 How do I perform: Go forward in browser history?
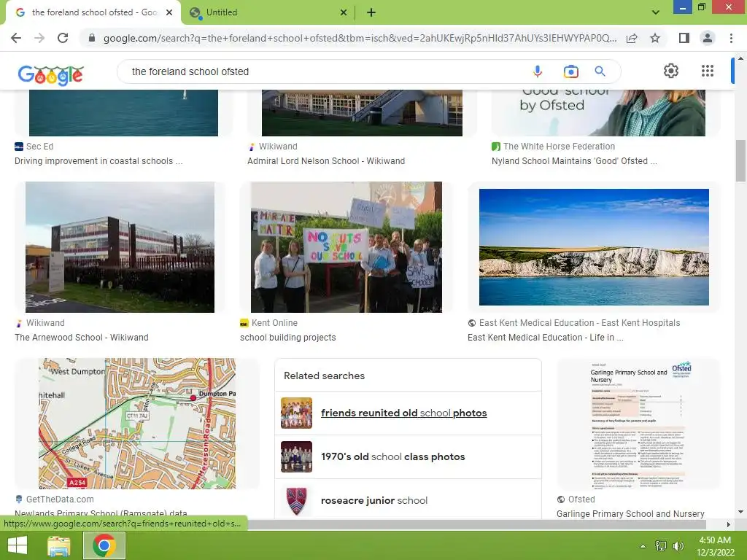pyautogui.click(x=39, y=38)
